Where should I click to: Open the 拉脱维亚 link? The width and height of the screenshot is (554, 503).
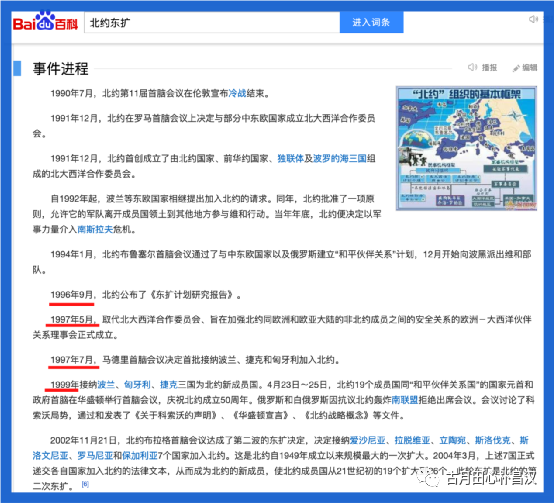pos(412,440)
